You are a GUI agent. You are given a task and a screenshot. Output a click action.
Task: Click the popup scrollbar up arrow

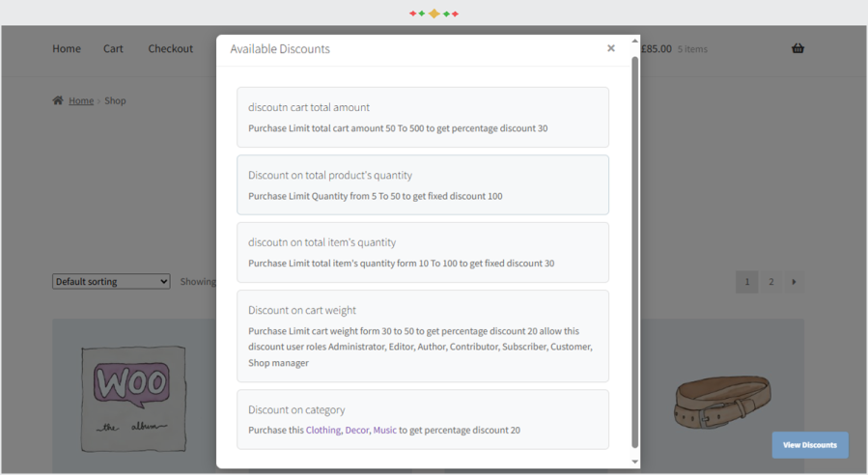(x=634, y=41)
